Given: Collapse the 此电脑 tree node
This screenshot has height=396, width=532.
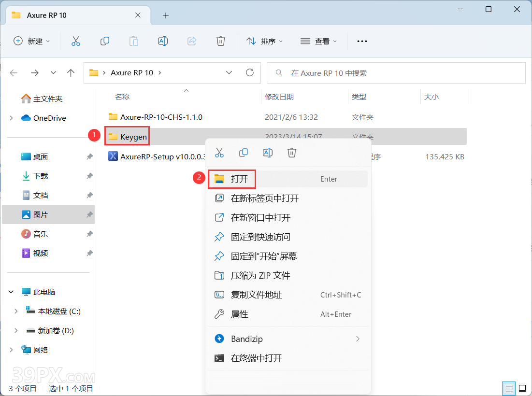Looking at the screenshot, I should [x=11, y=292].
